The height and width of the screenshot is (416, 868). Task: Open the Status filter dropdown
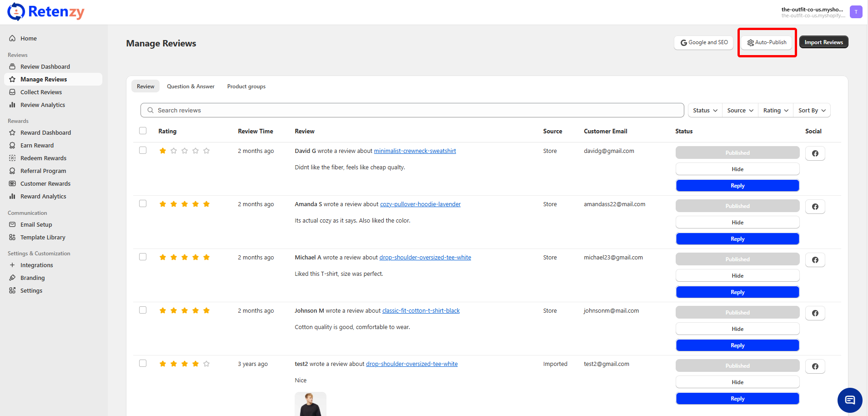(x=705, y=110)
